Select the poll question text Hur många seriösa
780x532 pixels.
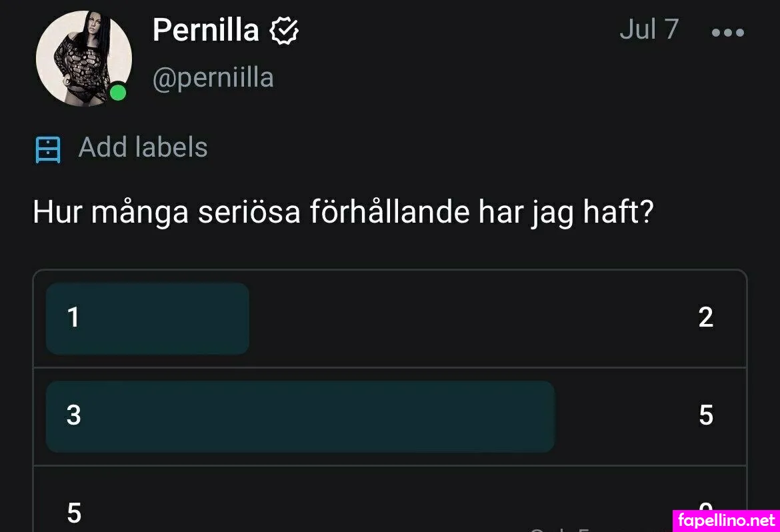click(167, 213)
